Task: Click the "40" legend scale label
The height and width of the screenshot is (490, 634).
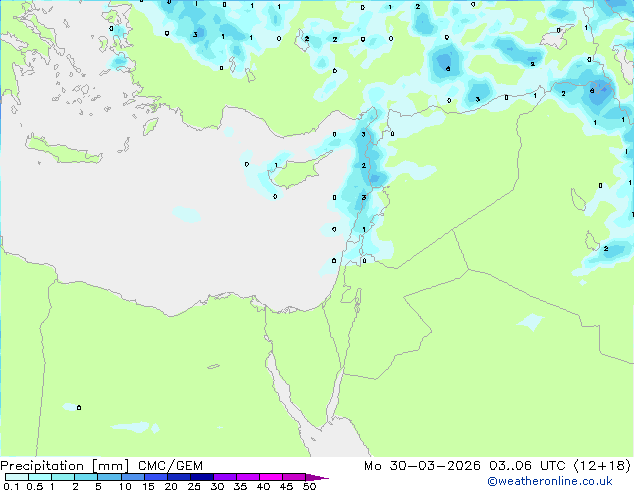Action: tap(263, 486)
